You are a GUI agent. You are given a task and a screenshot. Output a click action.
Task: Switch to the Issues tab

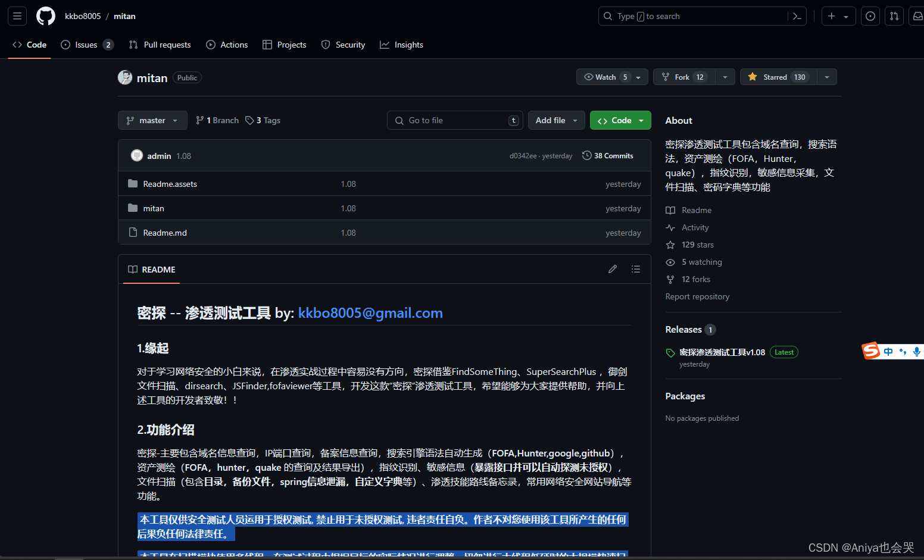[87, 45]
